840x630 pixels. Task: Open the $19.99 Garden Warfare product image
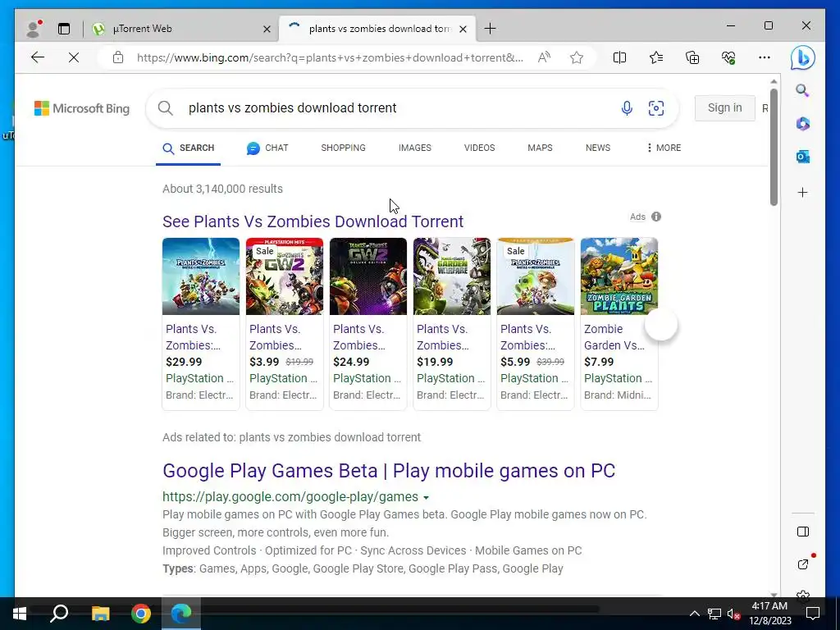[452, 276]
